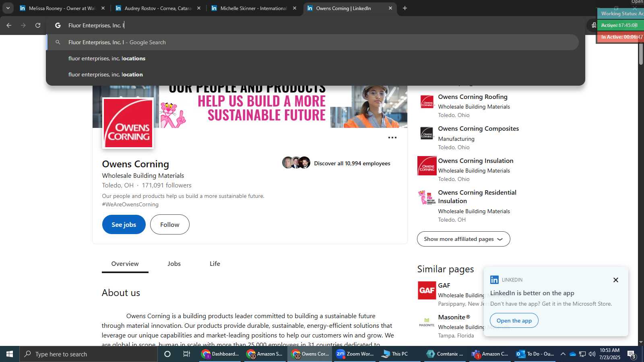Click Open the app button

coord(514,321)
